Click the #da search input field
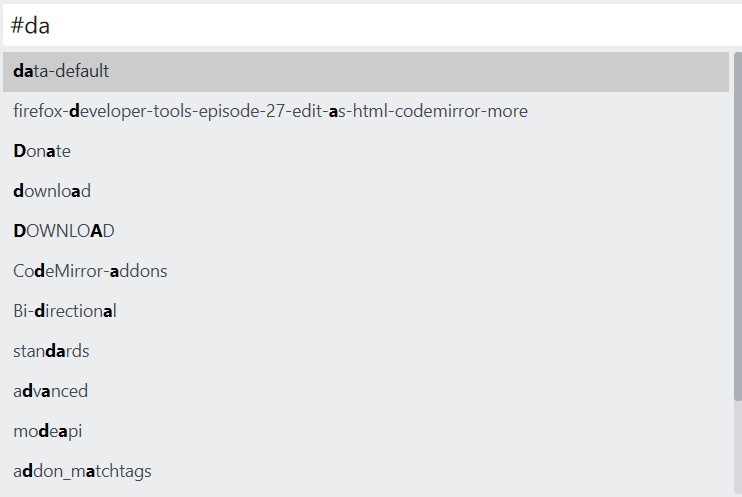 [x=372, y=25]
